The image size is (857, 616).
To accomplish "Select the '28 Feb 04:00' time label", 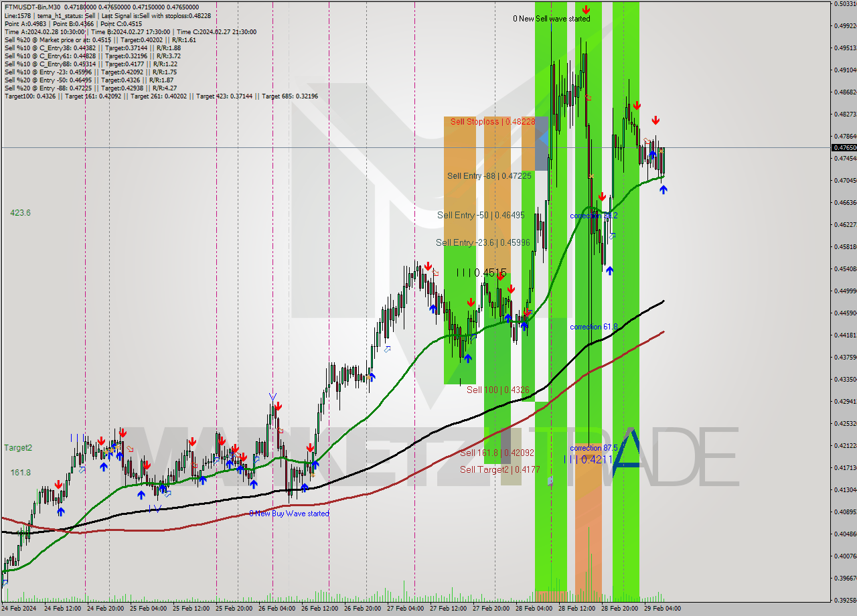I will 534,609.
